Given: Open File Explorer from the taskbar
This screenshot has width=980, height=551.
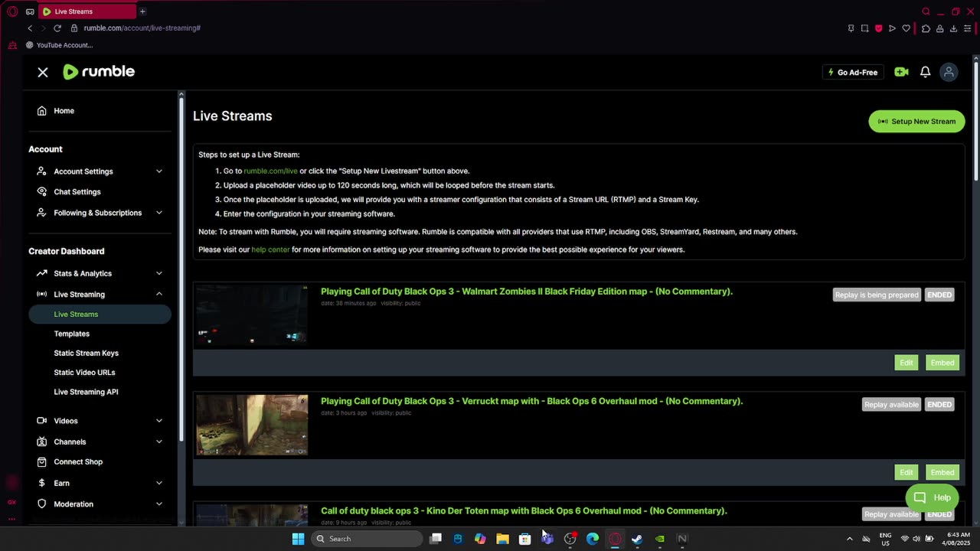Looking at the screenshot, I should pos(502,539).
